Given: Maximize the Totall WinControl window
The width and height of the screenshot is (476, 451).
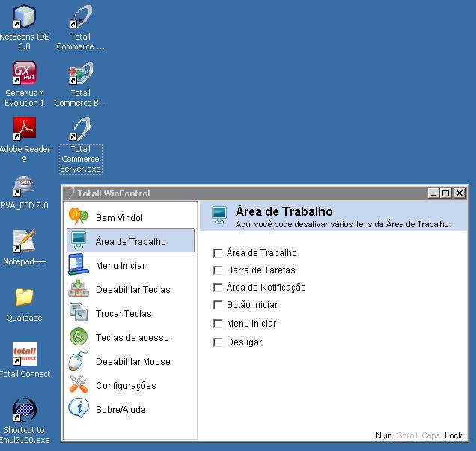Looking at the screenshot, I should [447, 193].
